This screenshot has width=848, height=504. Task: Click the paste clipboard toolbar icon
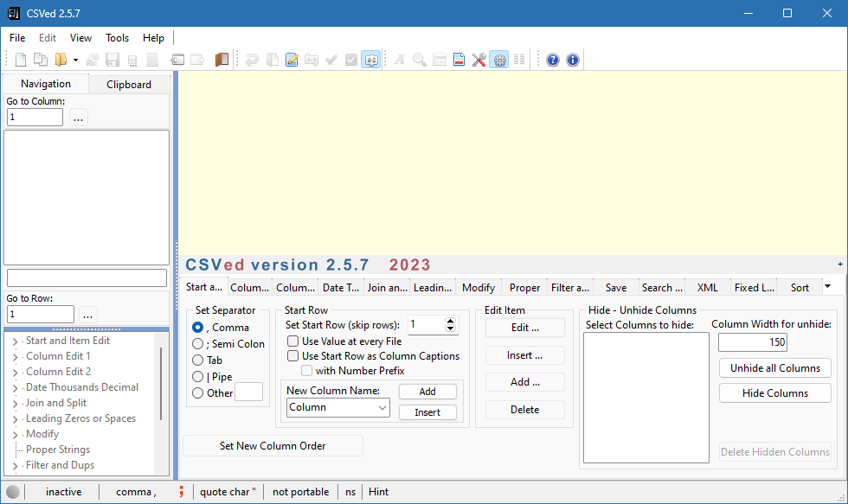click(272, 60)
